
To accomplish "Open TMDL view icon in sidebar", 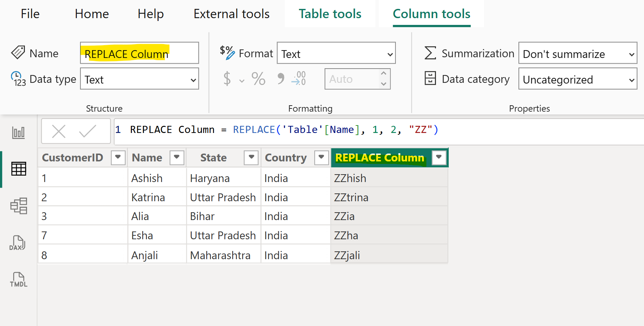I will coord(18,279).
